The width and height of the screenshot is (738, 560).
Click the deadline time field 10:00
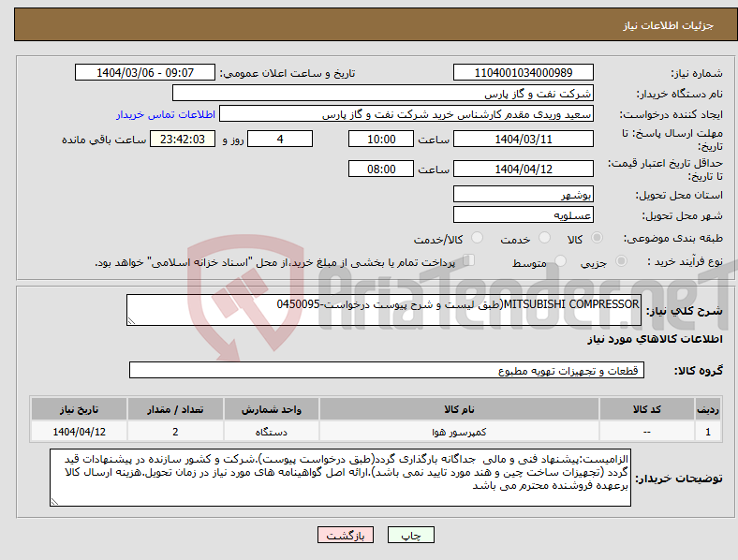point(381,140)
